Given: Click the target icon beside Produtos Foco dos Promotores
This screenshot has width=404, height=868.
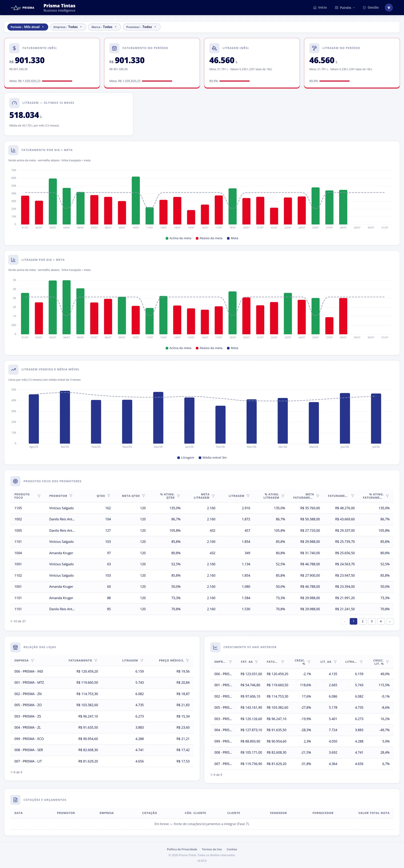Looking at the screenshot, I should tap(15, 481).
